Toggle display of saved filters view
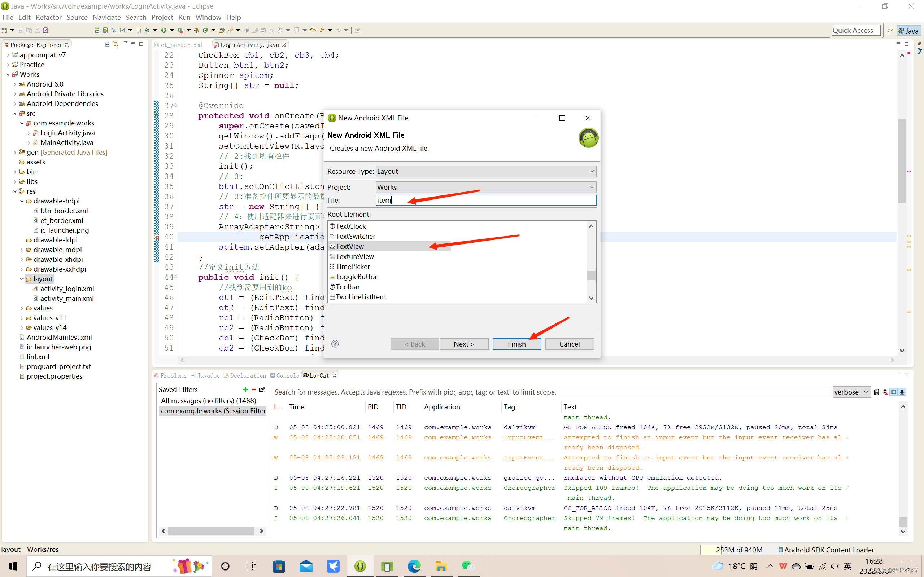This screenshot has height=577, width=924. 893,392
